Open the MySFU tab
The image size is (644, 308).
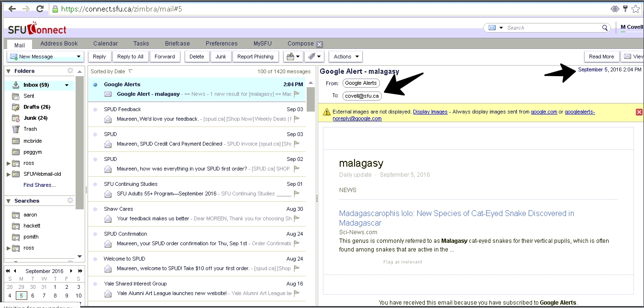point(263,44)
